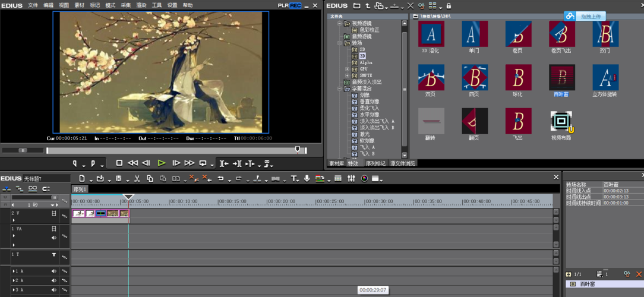Click the Set Out point icon
Viewport: 644px width, 297px height.
click(x=93, y=163)
